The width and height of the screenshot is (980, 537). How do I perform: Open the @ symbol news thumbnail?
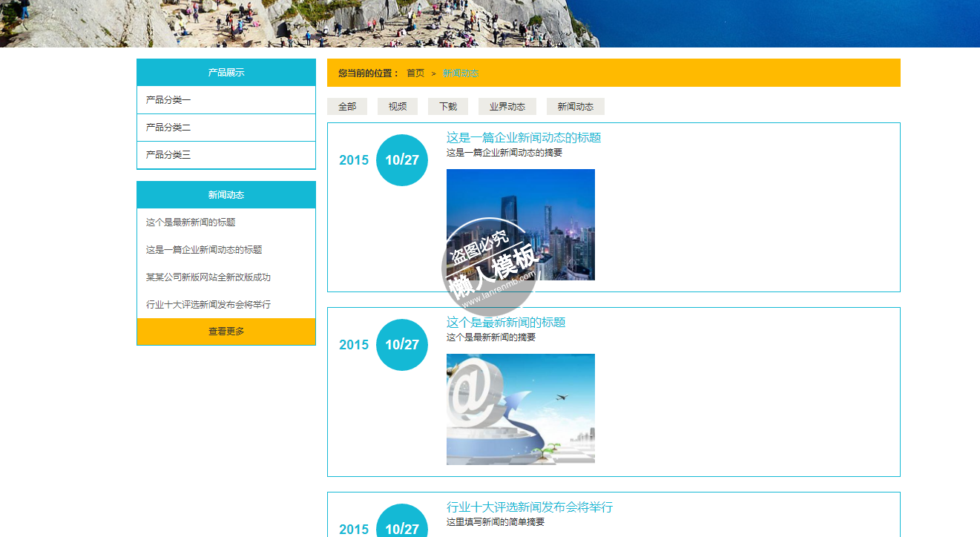tap(520, 409)
